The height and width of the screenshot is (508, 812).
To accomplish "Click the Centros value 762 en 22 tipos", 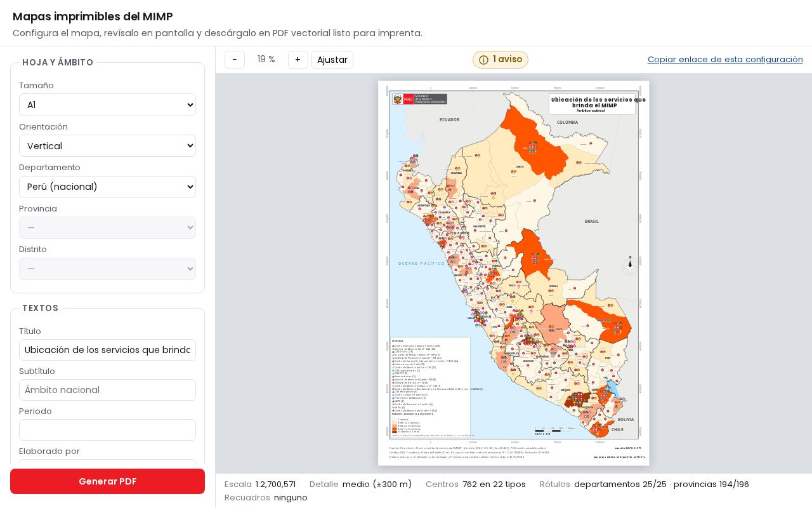I will (x=494, y=485).
